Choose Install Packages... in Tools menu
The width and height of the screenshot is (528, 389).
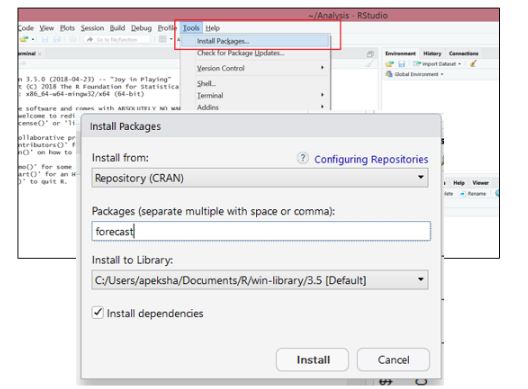pos(255,41)
